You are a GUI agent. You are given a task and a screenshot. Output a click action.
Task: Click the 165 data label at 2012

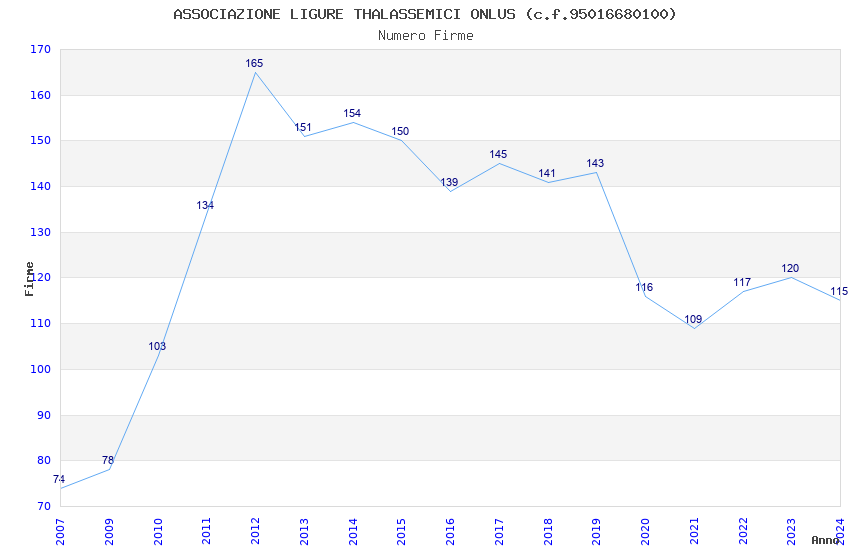coord(254,63)
